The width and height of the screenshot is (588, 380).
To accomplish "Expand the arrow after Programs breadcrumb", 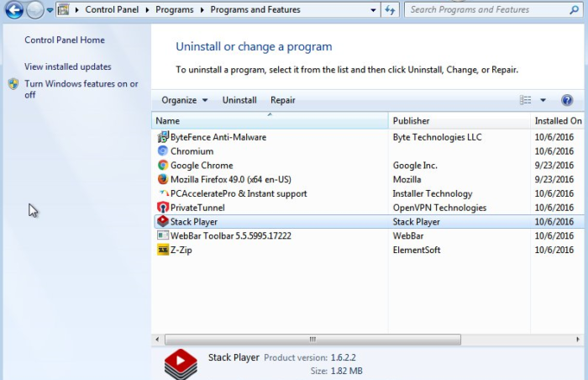I will [x=202, y=10].
